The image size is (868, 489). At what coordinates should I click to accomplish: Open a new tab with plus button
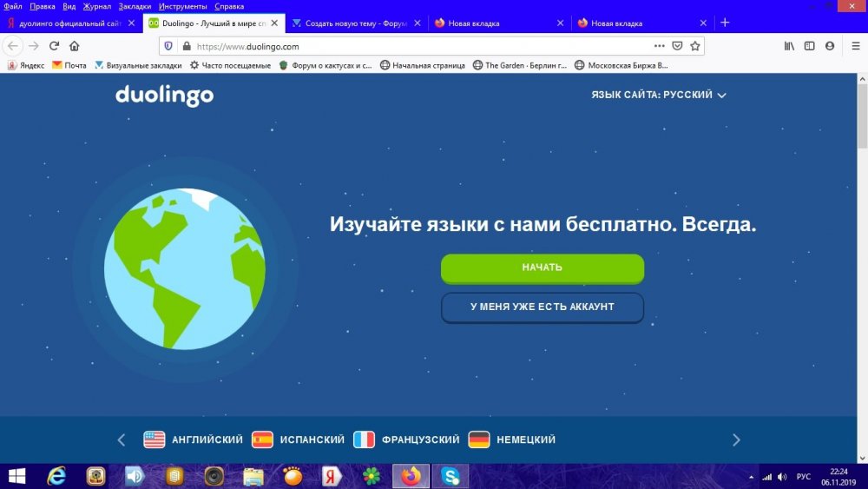[726, 23]
